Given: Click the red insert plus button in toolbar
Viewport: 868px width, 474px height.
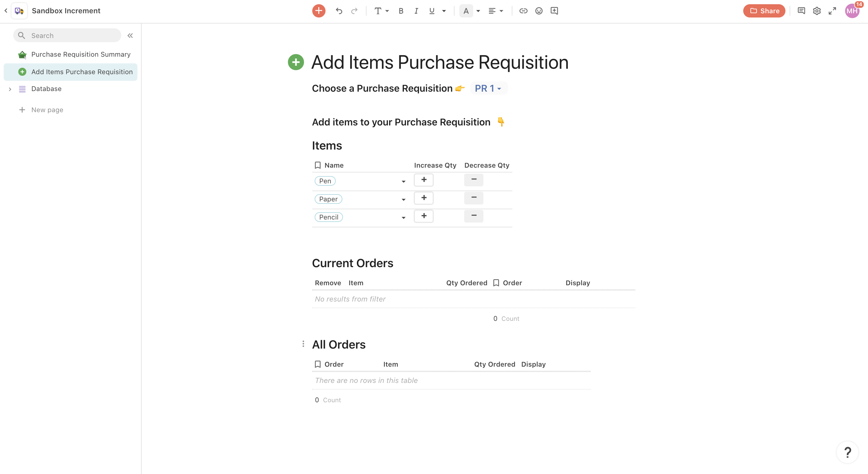Looking at the screenshot, I should click(x=319, y=11).
